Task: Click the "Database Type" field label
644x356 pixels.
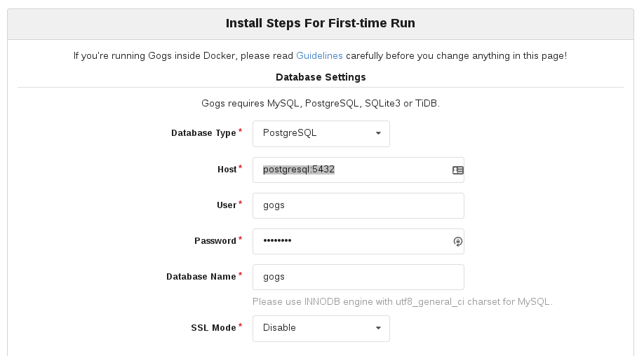Action: [x=203, y=133]
